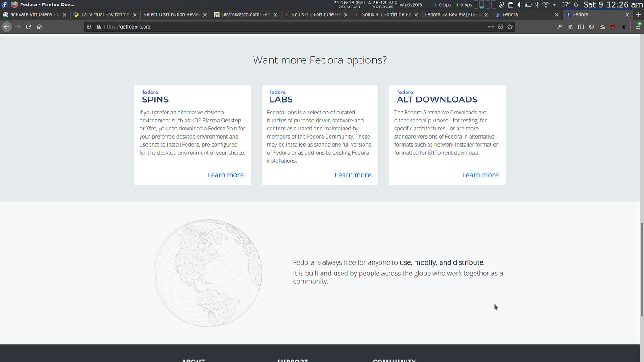This screenshot has width=644, height=362.
Task: Click the forward navigation arrow
Action: pos(18,27)
